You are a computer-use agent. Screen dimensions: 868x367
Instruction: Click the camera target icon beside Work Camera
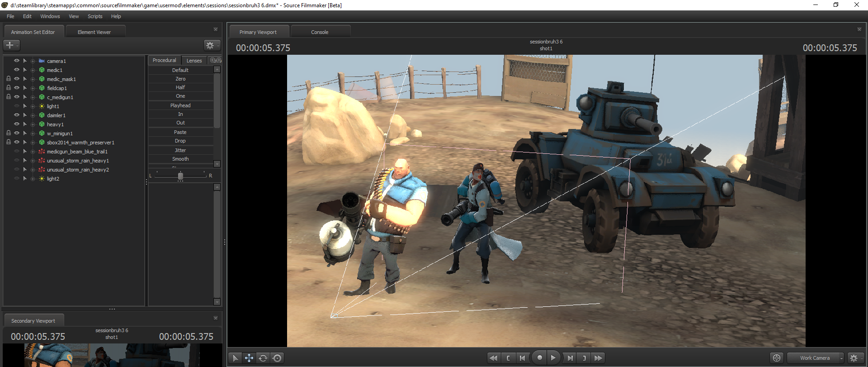[x=777, y=358]
